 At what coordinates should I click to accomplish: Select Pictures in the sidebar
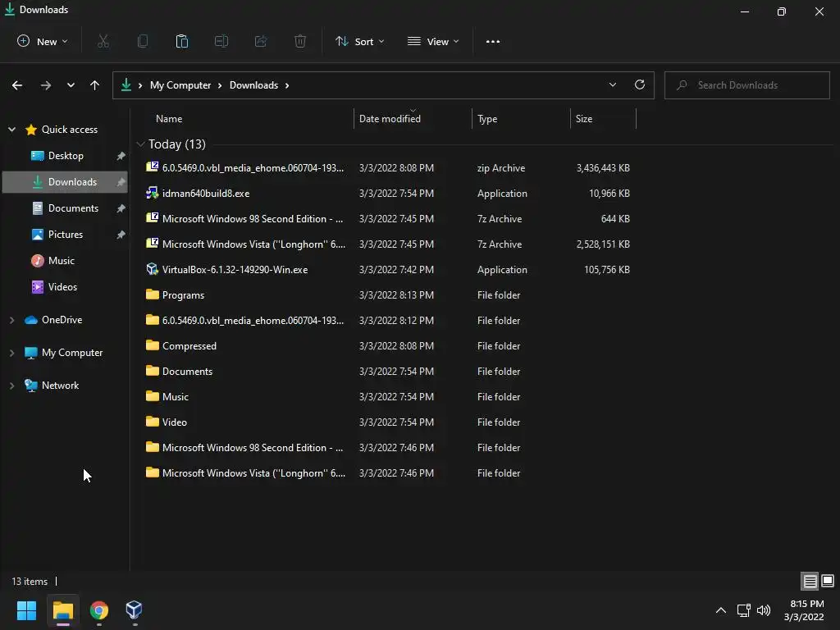pos(65,234)
